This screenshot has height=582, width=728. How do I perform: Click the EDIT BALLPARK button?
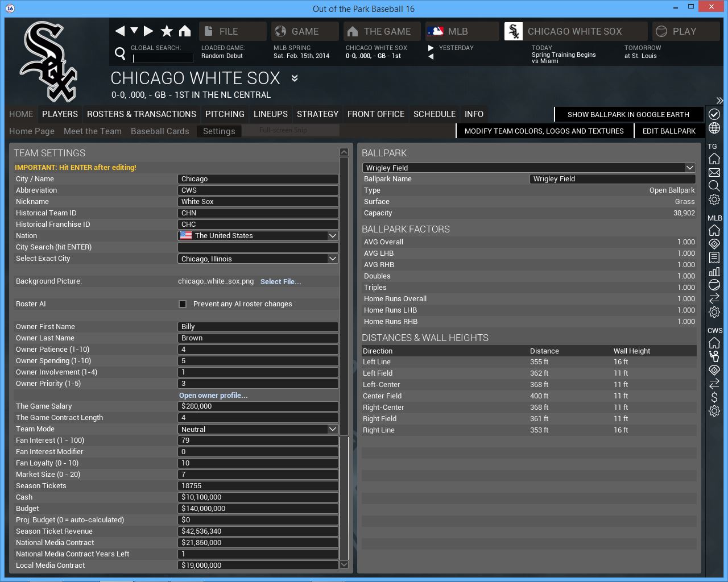pyautogui.click(x=669, y=131)
